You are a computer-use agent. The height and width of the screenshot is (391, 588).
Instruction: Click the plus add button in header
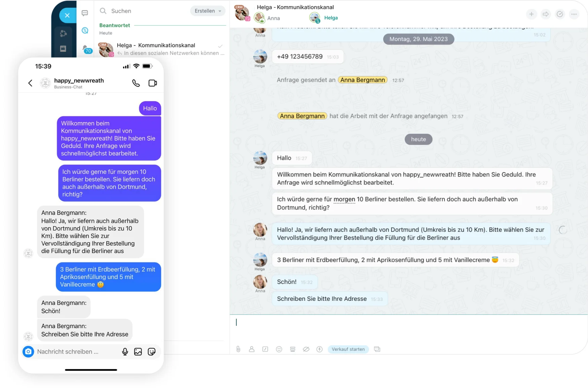532,14
